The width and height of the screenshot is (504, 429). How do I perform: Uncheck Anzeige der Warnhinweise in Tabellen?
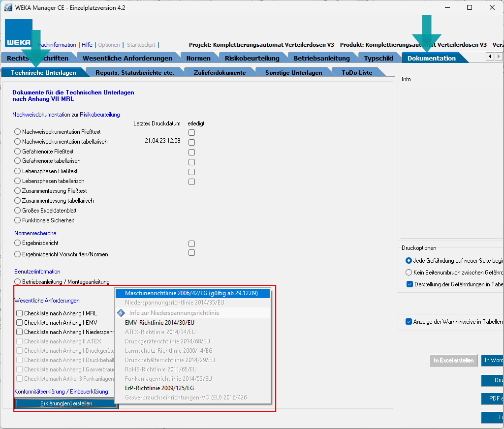[409, 322]
